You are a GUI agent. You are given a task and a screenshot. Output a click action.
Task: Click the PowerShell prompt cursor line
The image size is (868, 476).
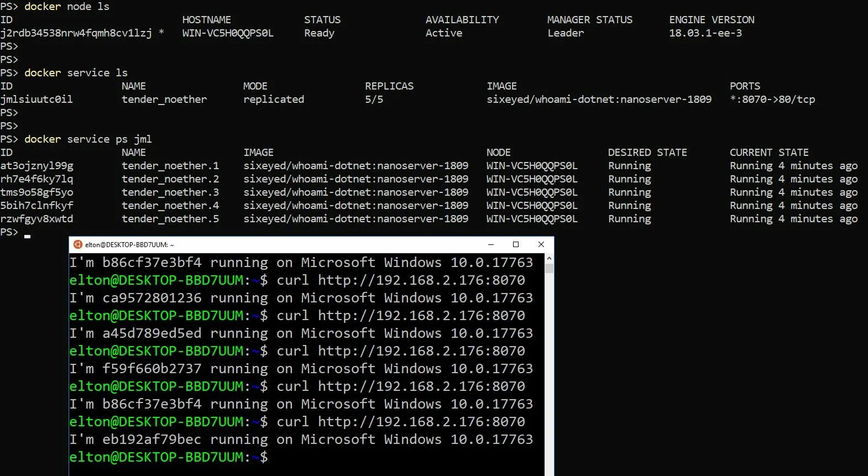point(15,232)
